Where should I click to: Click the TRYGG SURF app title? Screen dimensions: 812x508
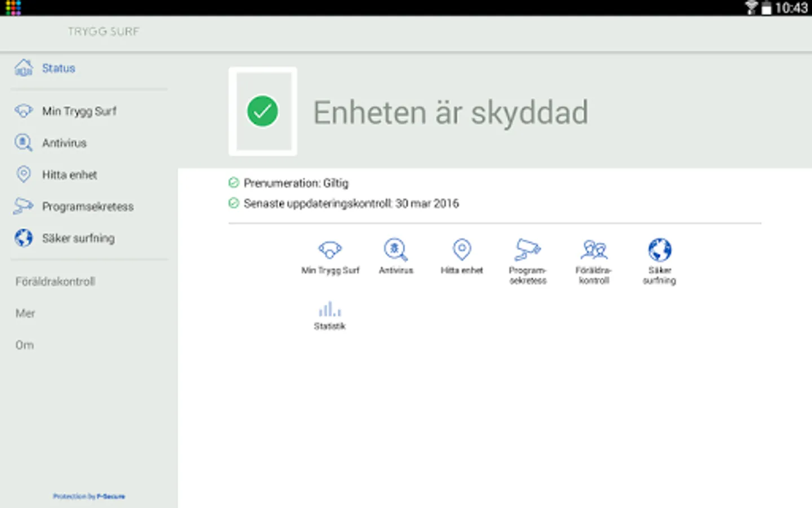[103, 32]
